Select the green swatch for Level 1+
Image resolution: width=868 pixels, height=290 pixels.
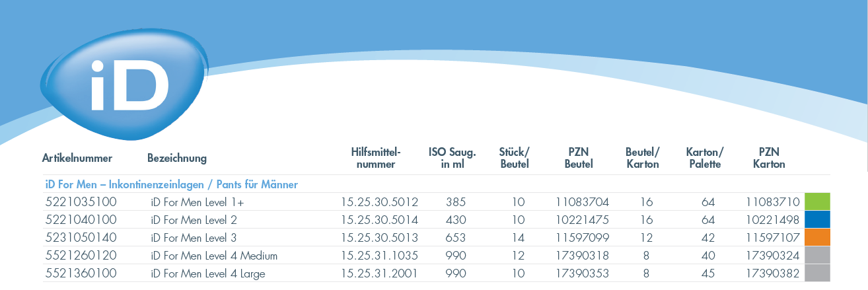[x=817, y=201]
